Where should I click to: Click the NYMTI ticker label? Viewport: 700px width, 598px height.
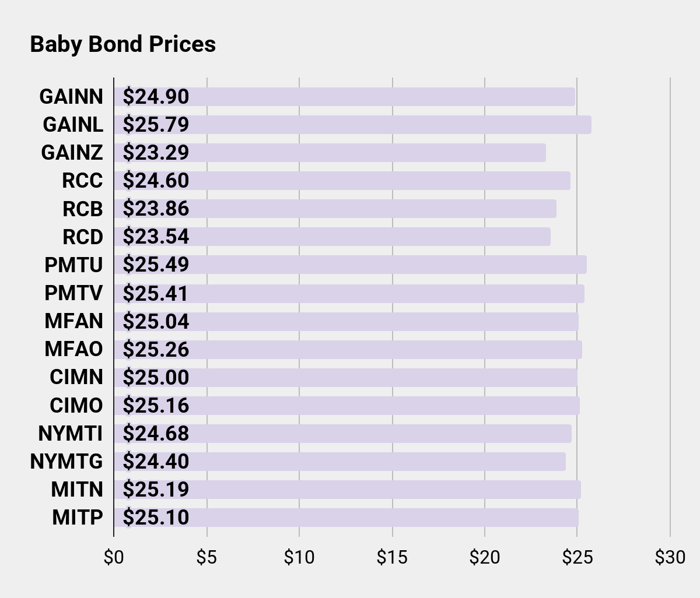[x=70, y=434]
